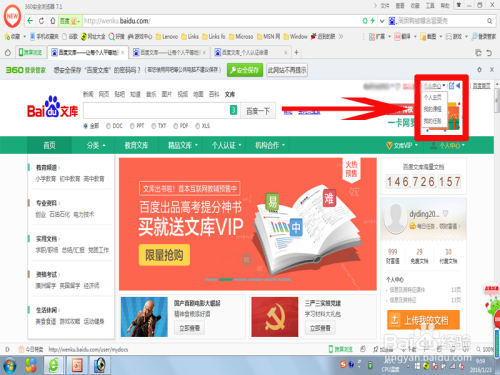This screenshot has height=375, width=500.
Task: Open the 好搜 bookmark
Action: pyautogui.click(x=117, y=36)
